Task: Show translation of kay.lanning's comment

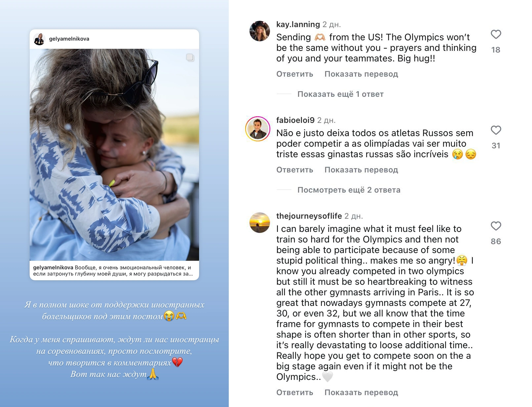Action: click(x=361, y=74)
